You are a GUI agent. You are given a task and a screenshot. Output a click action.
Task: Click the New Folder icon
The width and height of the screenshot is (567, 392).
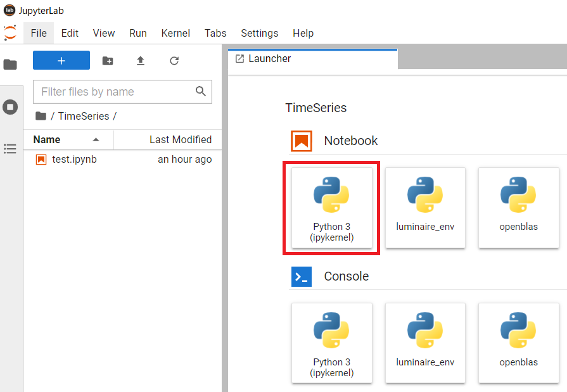point(108,61)
